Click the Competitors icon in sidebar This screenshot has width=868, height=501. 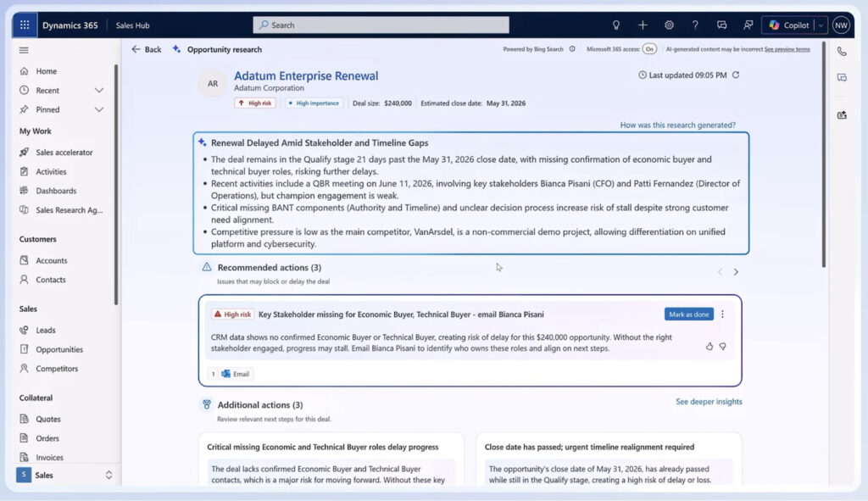pyautogui.click(x=24, y=368)
